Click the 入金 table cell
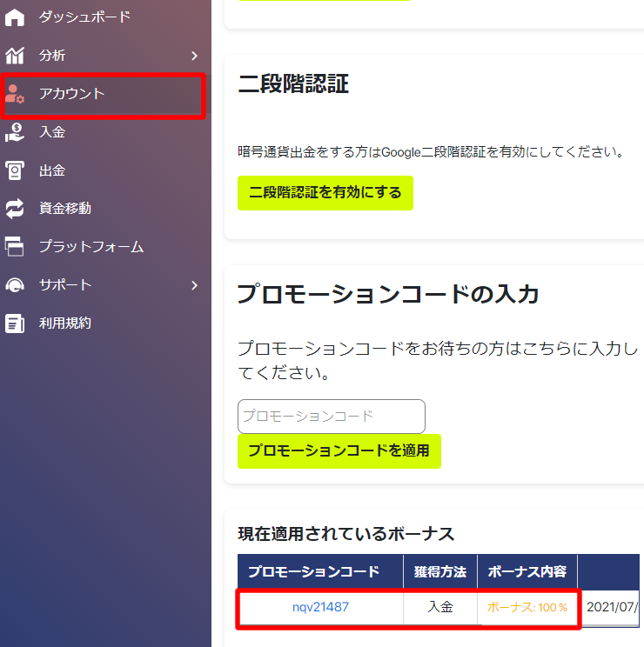This screenshot has width=644, height=647. [440, 607]
